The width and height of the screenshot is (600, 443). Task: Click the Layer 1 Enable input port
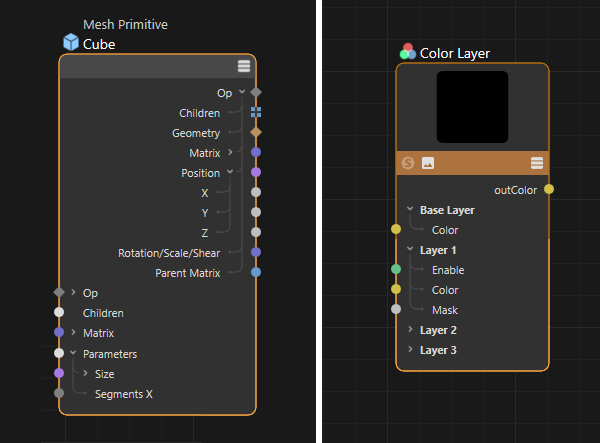coord(396,269)
